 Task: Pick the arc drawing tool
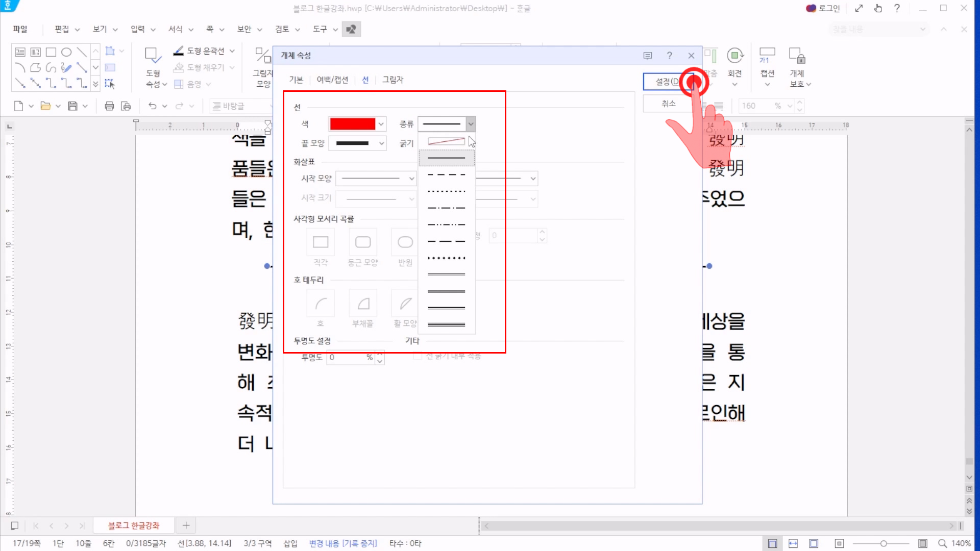point(20,67)
